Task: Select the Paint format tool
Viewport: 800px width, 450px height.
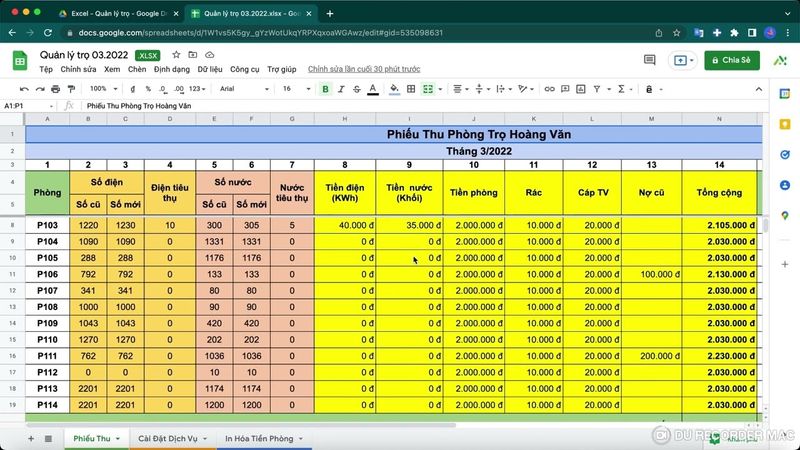Action: (x=71, y=89)
